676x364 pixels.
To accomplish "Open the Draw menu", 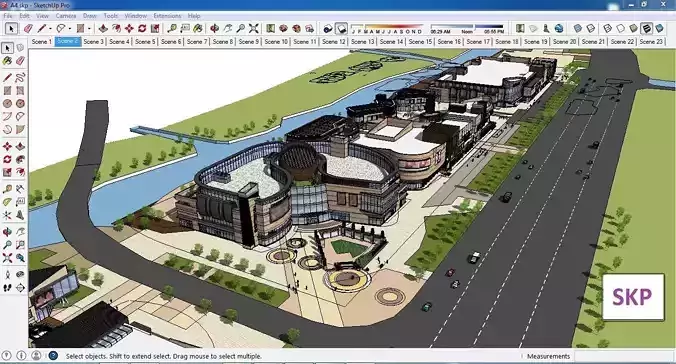I will (90, 16).
